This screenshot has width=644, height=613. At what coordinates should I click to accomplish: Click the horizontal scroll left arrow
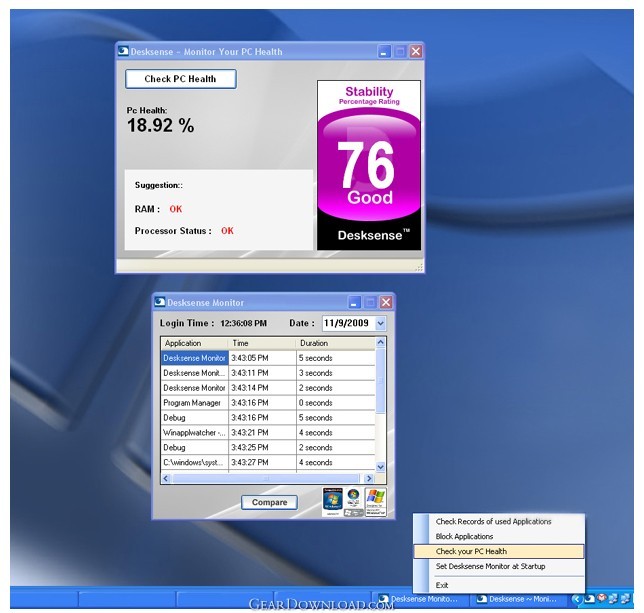tap(166, 478)
